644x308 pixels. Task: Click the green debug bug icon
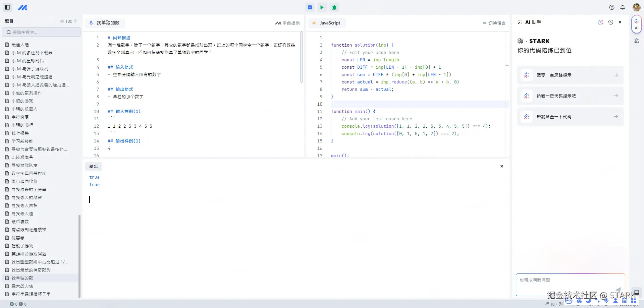pyautogui.click(x=334, y=7)
